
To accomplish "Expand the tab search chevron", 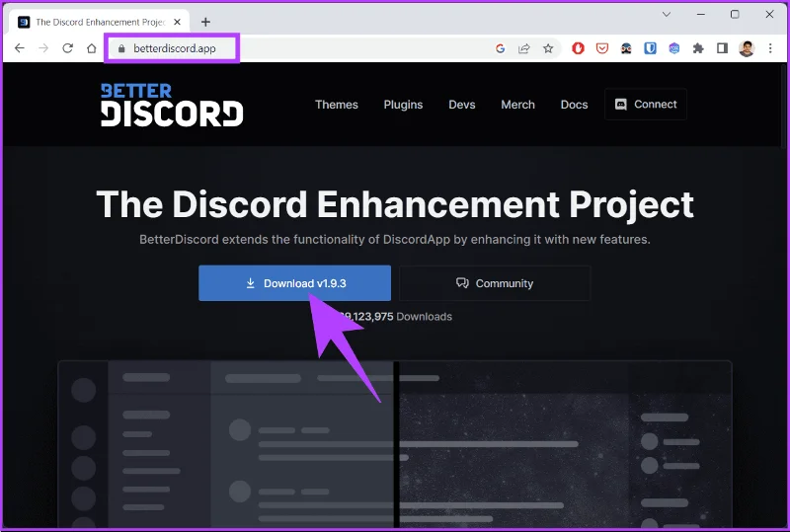I will coord(667,14).
